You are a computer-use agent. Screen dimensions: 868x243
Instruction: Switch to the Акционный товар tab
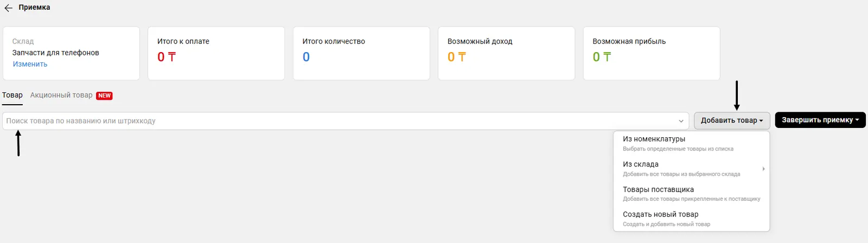tap(61, 95)
